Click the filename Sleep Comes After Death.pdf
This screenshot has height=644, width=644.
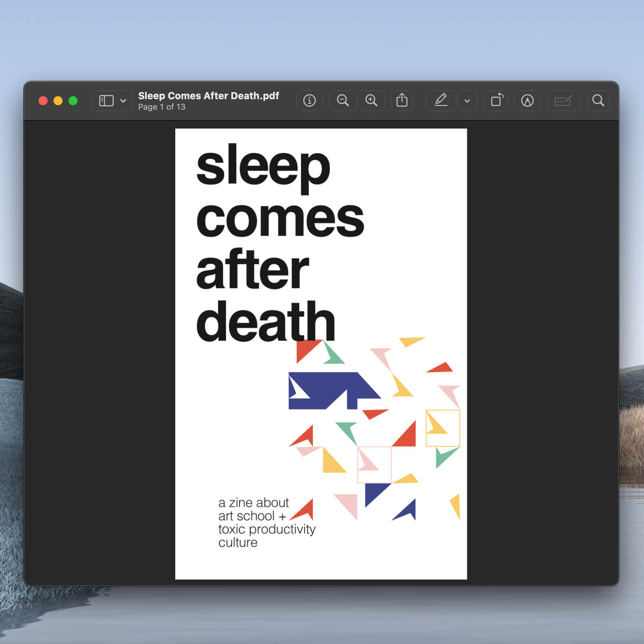click(x=209, y=96)
